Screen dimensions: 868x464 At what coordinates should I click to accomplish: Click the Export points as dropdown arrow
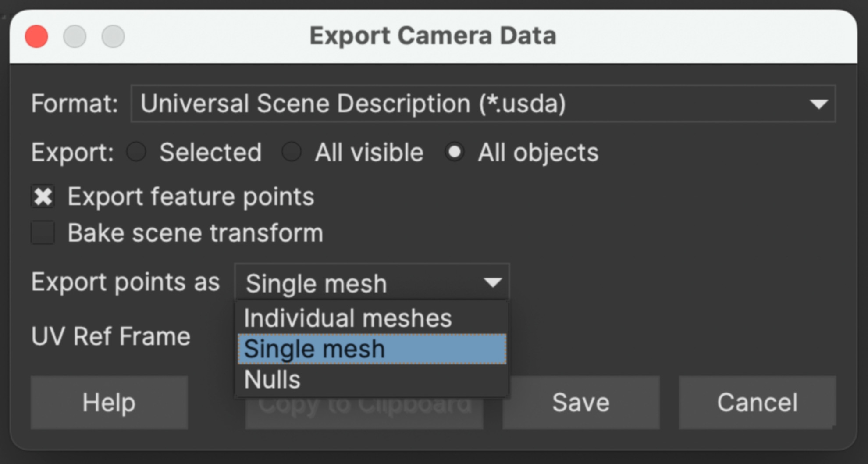coord(491,282)
